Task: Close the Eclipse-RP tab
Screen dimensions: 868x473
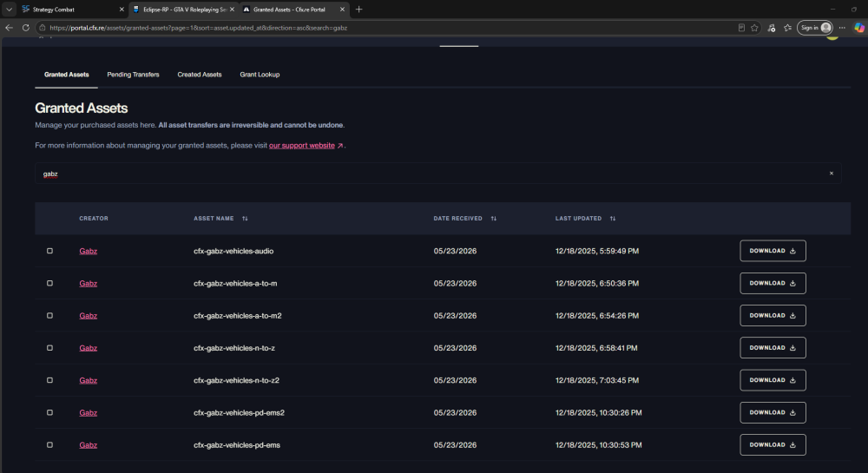Action: point(232,10)
